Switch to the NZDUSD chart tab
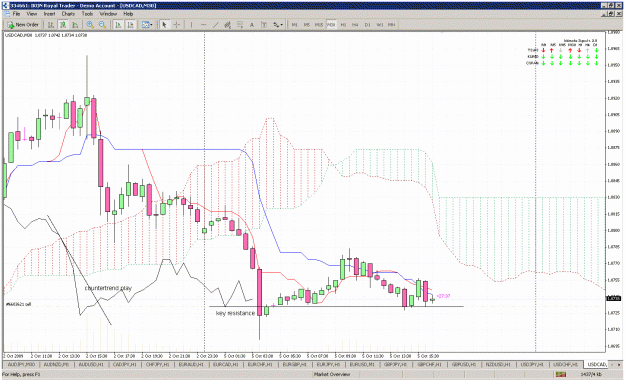This screenshot has width=625, height=380. [x=498, y=364]
